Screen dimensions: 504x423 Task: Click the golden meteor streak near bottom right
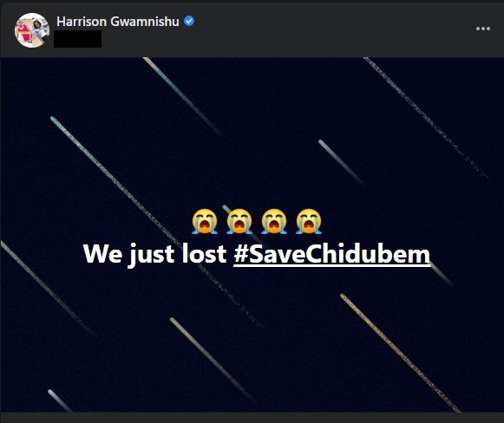tap(401, 353)
